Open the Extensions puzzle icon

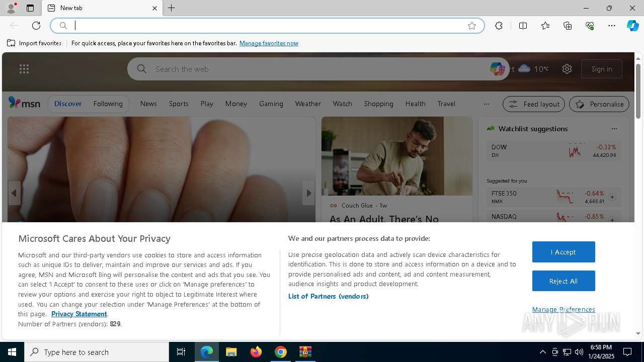(x=499, y=26)
